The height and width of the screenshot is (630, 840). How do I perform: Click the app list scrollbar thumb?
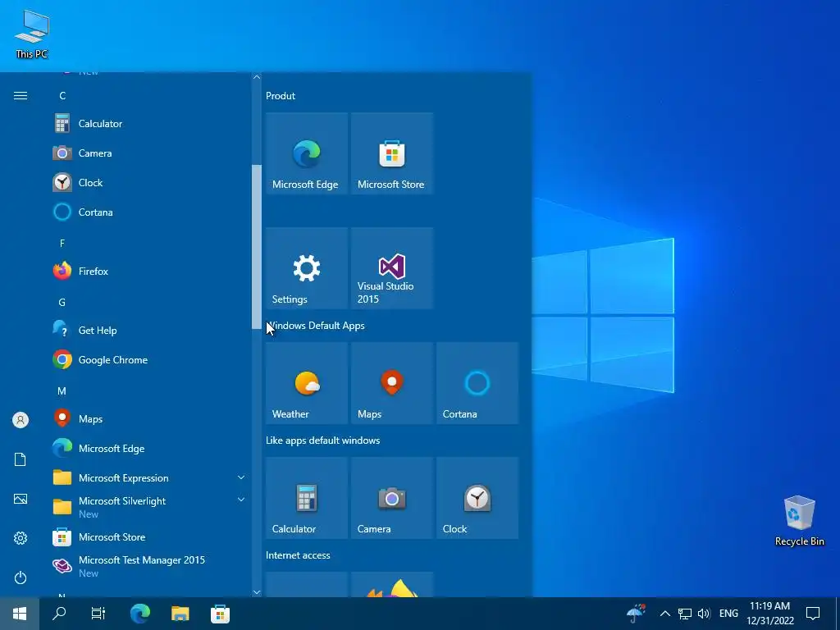tap(257, 247)
